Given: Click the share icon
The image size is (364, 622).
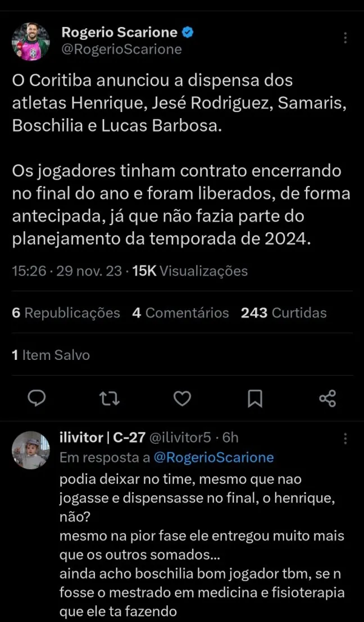Looking at the screenshot, I should pyautogui.click(x=327, y=399).
